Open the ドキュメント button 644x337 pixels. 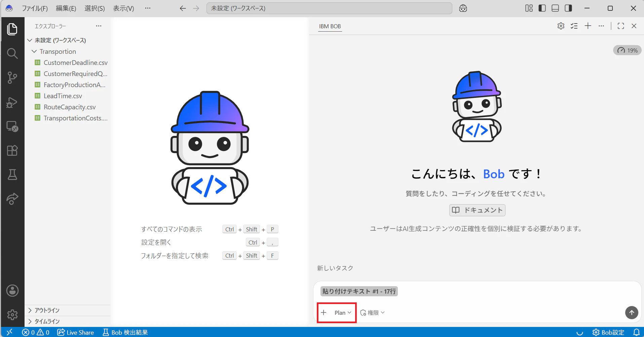pos(477,210)
